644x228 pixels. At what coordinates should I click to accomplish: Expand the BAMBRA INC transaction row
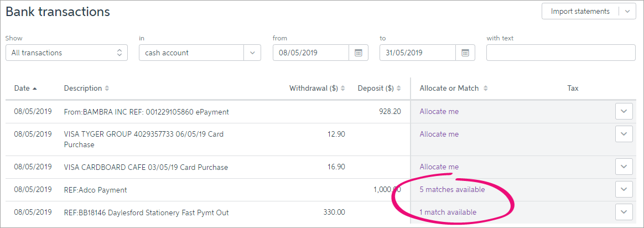(624, 111)
